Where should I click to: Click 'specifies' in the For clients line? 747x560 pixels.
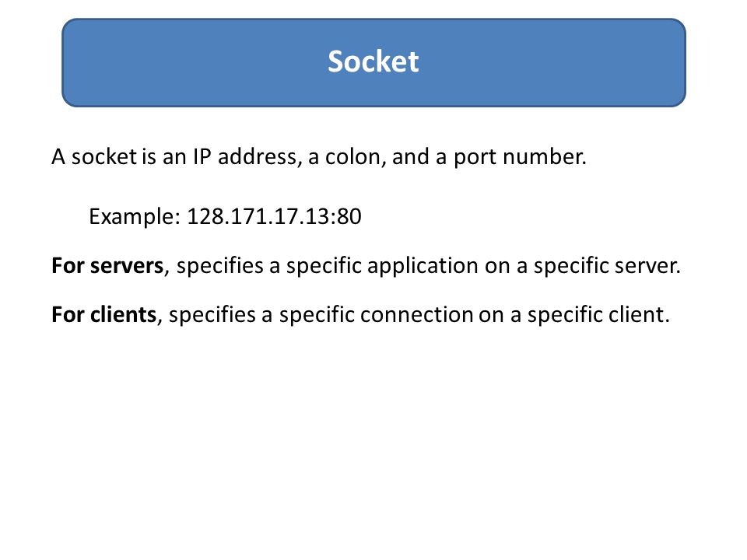pyautogui.click(x=212, y=315)
